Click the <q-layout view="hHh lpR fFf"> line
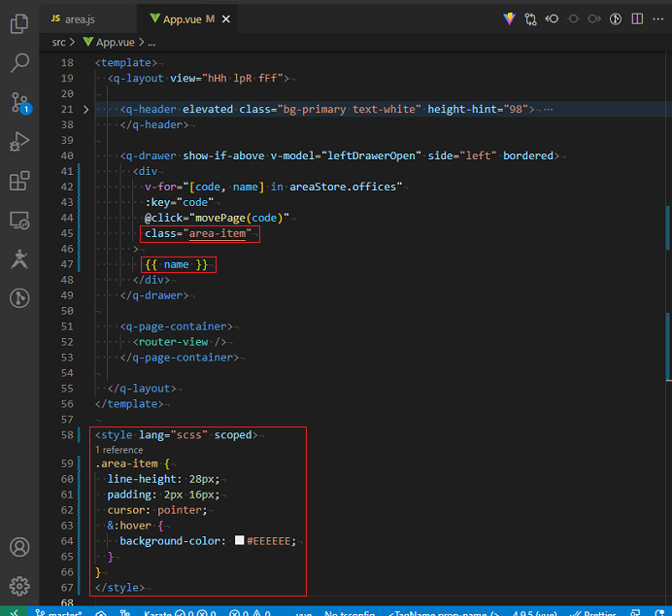Screen dimensions: 672x616 pos(198,79)
